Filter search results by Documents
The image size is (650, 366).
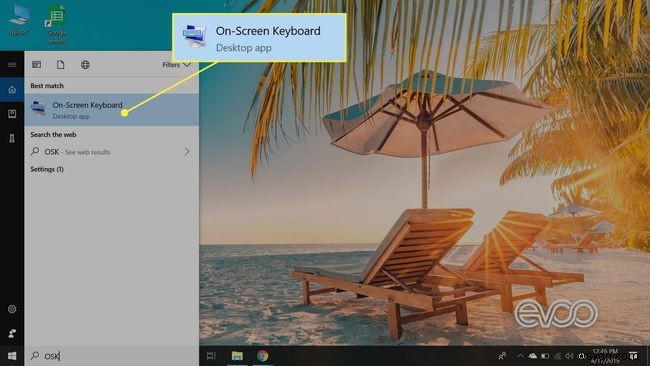pos(61,65)
